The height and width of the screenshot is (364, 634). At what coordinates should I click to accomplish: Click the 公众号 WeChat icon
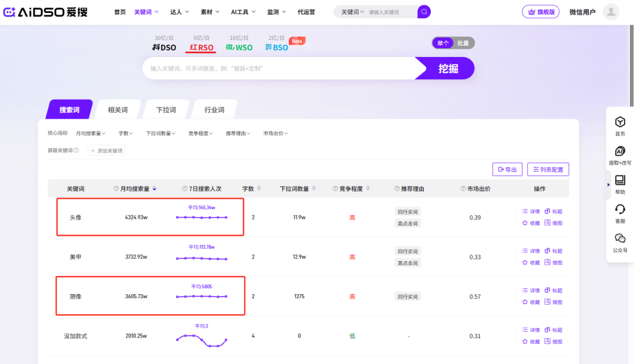tap(620, 238)
